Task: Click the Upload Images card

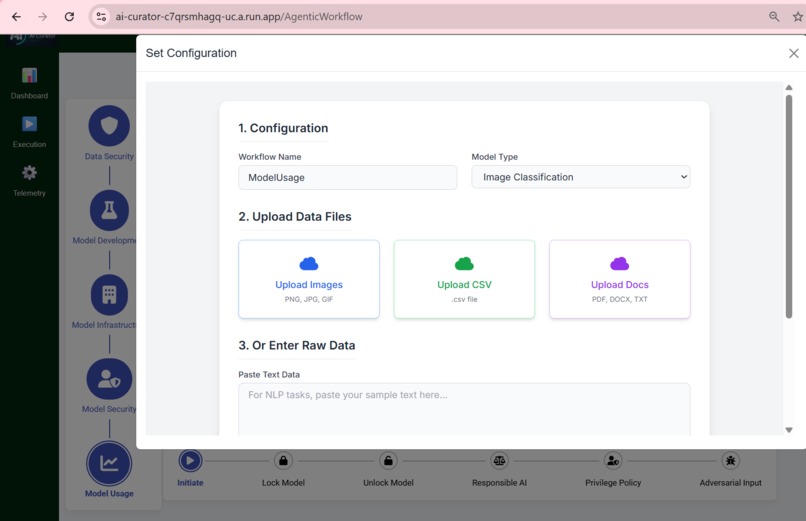Action: (309, 279)
